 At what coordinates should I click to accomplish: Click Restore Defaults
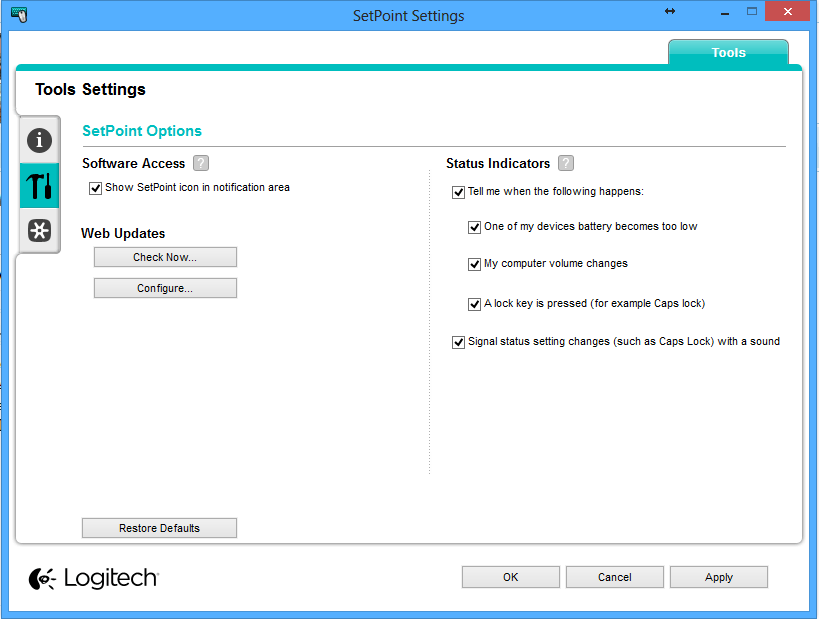click(x=159, y=528)
